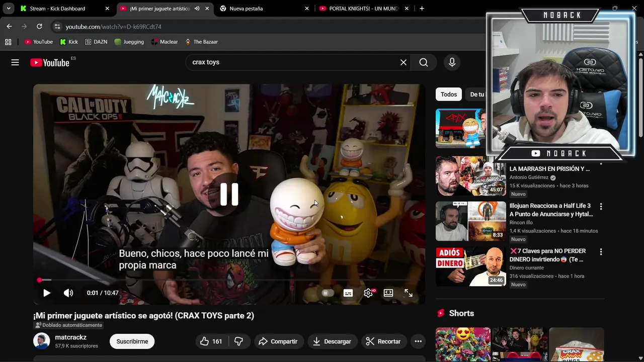Screen dimensions: 644x362
Task: Open Kick bookmark
Action: click(69, 42)
